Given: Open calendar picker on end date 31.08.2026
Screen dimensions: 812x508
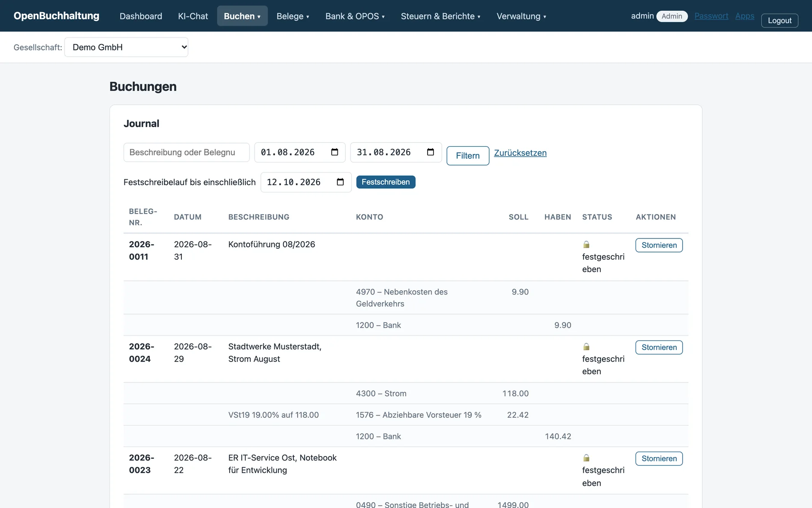Looking at the screenshot, I should click(x=431, y=152).
